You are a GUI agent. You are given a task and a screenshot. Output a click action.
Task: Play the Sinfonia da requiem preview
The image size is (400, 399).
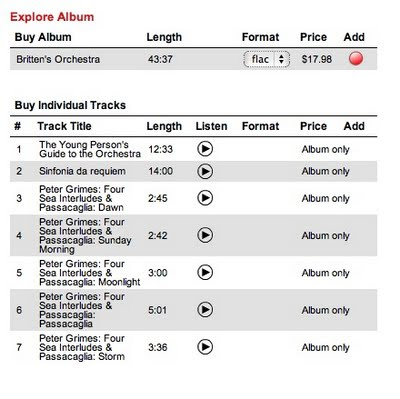[205, 171]
